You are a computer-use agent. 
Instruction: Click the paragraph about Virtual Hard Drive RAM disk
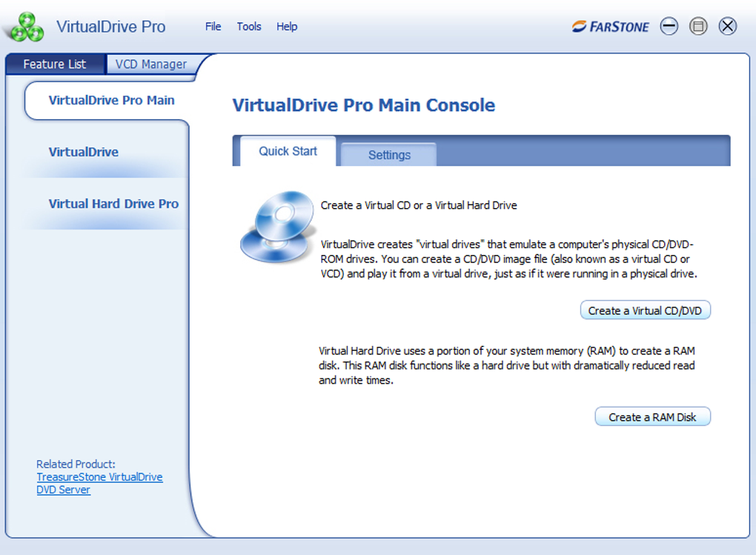pos(507,365)
